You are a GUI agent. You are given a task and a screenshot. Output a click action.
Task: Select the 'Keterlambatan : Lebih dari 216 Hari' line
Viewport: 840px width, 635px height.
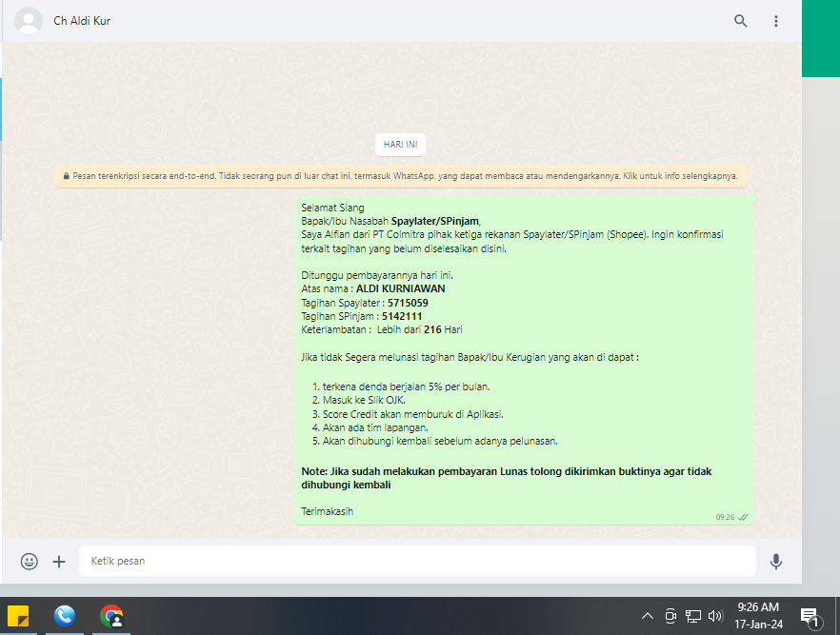[381, 329]
